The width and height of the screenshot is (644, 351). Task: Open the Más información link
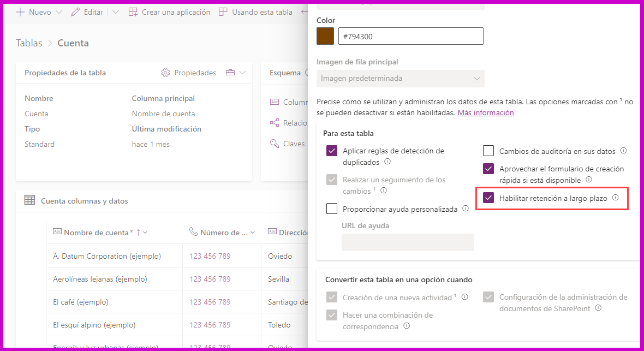[x=486, y=112]
